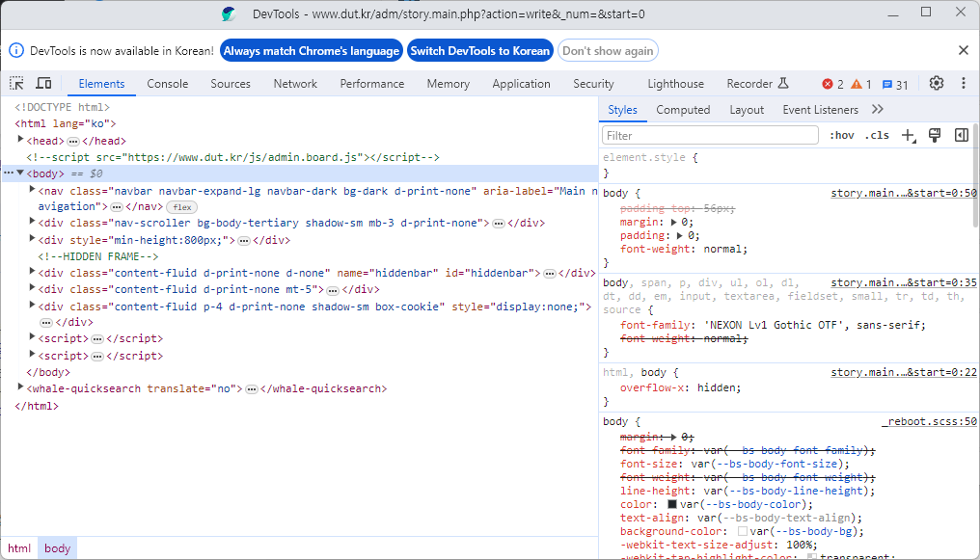The image size is (980, 560).
Task: Close the Korean language infobar
Action: tap(964, 50)
